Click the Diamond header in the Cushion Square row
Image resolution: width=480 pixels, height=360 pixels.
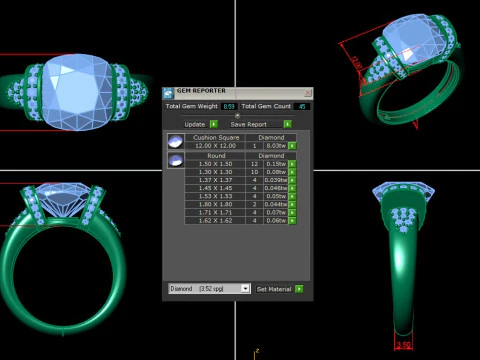pos(271,137)
